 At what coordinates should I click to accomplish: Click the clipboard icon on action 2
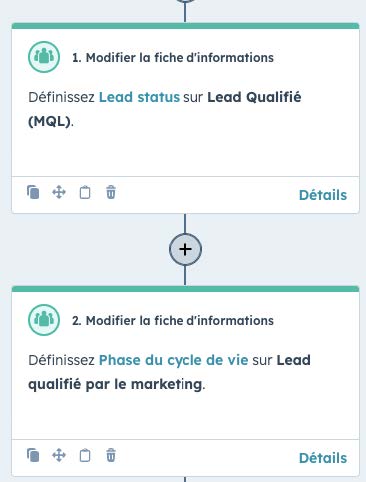coord(85,455)
